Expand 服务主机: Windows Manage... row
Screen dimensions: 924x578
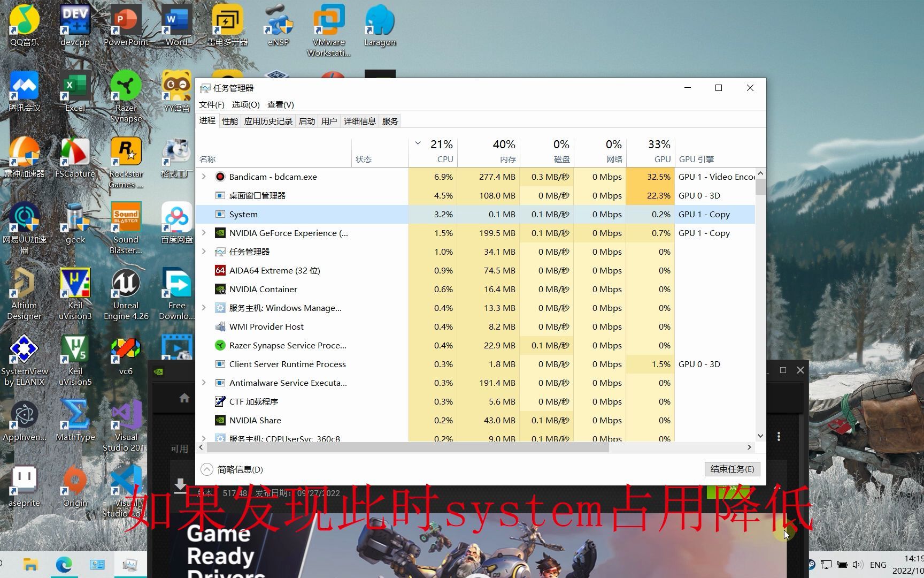pyautogui.click(x=204, y=308)
